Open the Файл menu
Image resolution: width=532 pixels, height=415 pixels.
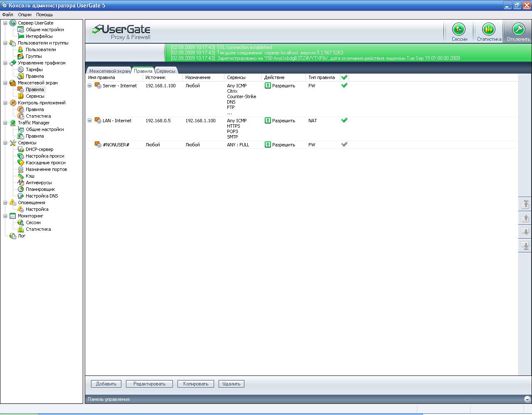[x=7, y=15]
